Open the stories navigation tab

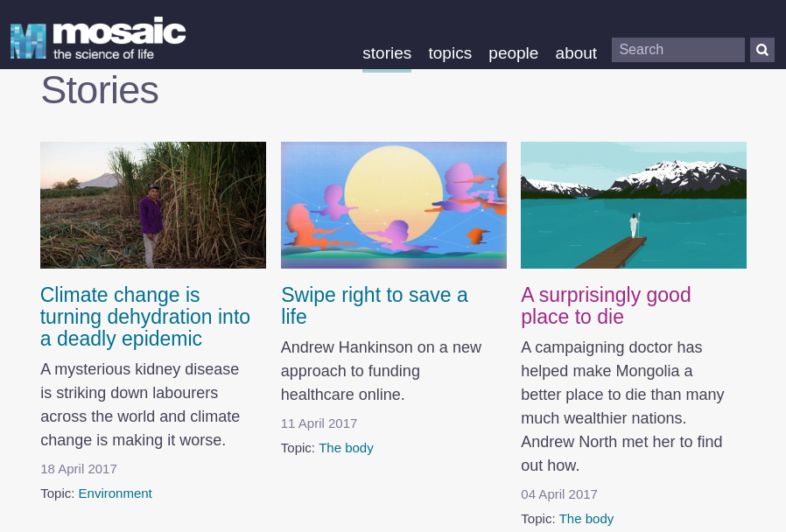(x=387, y=53)
